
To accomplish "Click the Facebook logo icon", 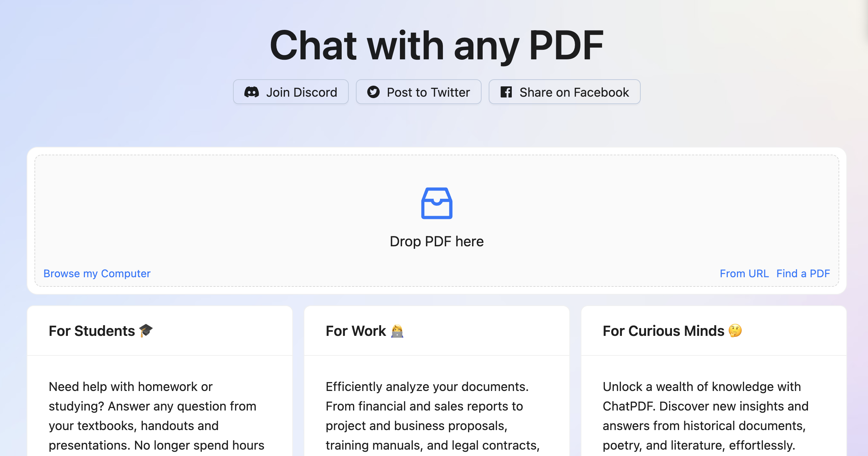I will coord(506,92).
